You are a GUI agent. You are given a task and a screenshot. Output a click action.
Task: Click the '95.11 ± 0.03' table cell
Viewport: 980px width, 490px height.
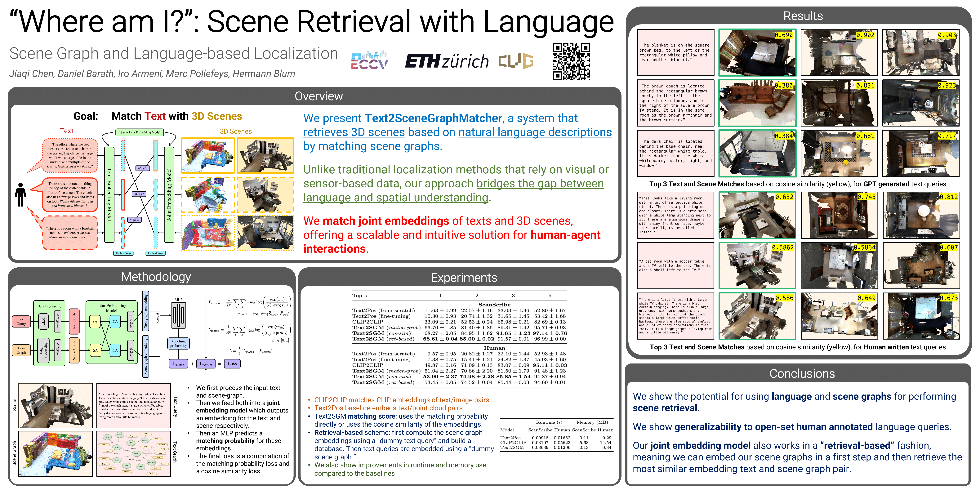tap(550, 365)
